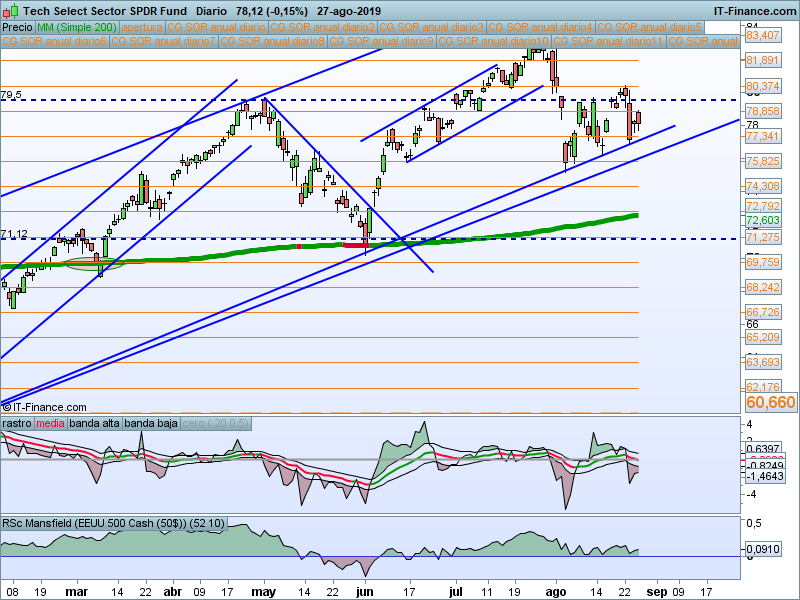800x600 pixels.
Task: Click the 66,726 price level tag
Action: point(763,312)
